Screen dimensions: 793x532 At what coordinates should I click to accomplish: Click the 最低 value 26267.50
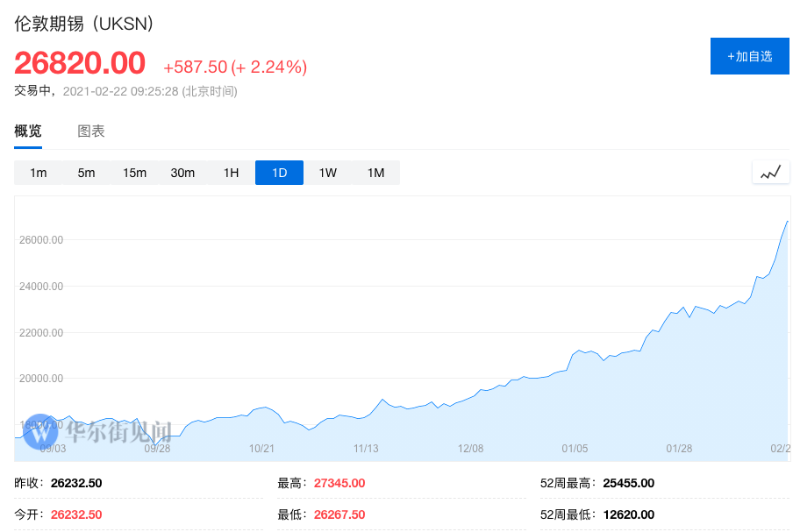click(x=339, y=514)
